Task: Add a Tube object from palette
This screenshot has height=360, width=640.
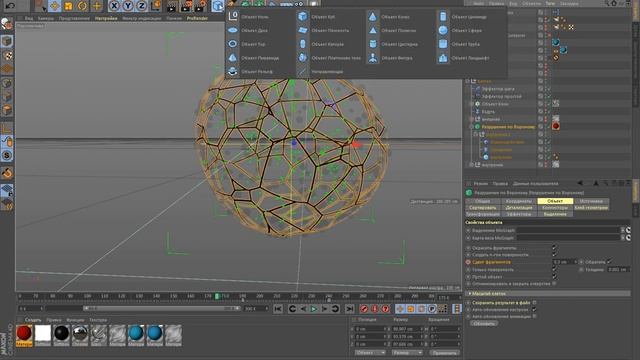Action: coord(460,44)
